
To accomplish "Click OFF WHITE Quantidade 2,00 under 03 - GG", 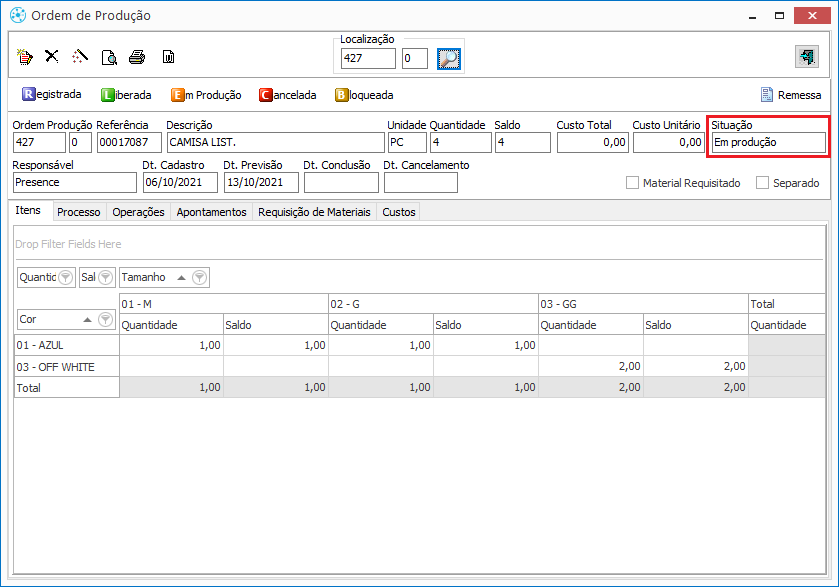I will (x=591, y=367).
